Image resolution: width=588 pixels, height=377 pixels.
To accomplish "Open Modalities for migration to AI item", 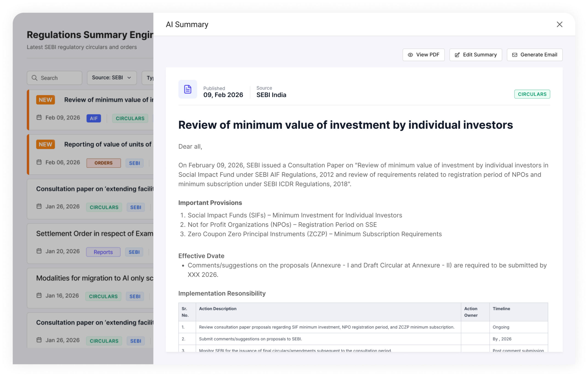I will 94,278.
